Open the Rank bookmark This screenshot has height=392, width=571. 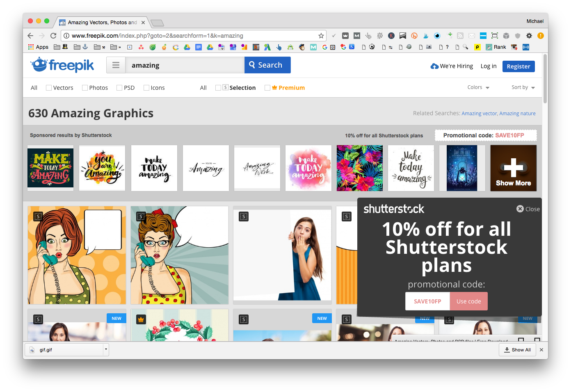[496, 47]
